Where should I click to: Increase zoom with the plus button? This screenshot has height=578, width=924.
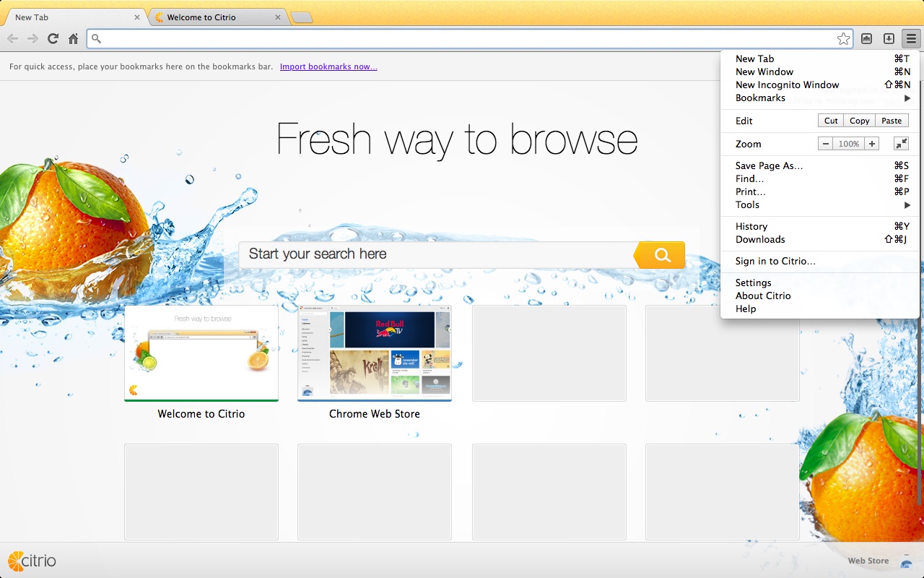pyautogui.click(x=872, y=144)
